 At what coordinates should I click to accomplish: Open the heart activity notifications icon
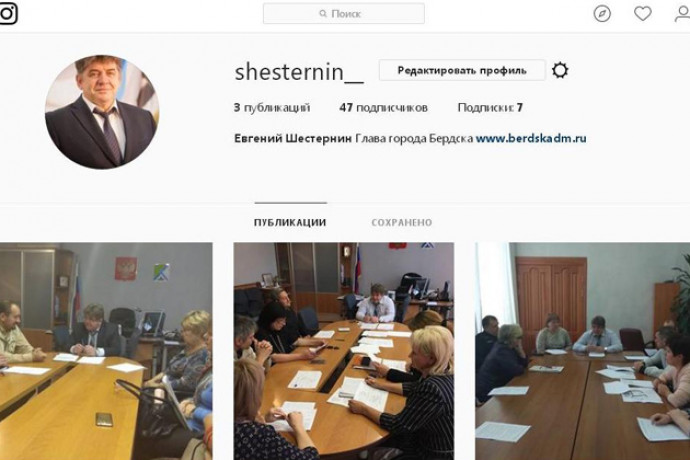pyautogui.click(x=642, y=14)
